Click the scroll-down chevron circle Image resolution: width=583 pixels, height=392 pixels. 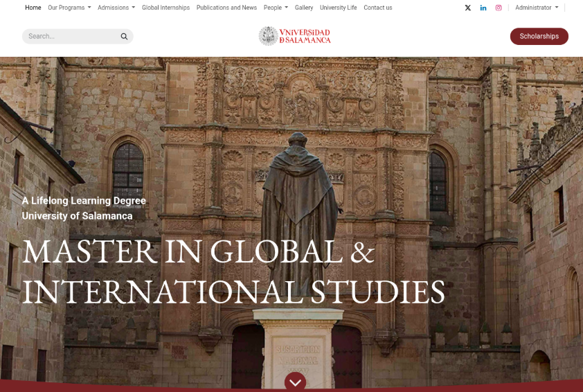[295, 382]
